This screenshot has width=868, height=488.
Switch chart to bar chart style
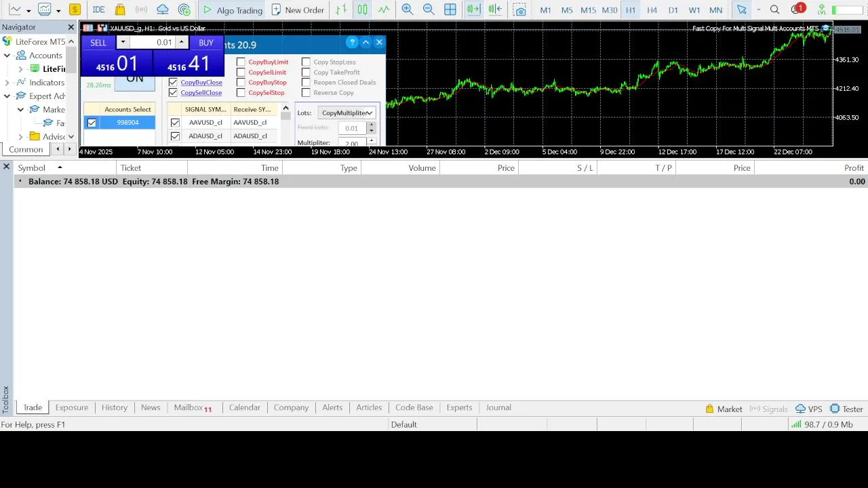pyautogui.click(x=341, y=10)
